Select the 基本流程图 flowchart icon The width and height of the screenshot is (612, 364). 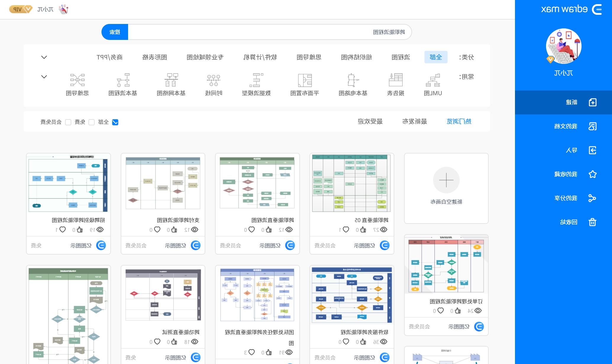click(123, 80)
